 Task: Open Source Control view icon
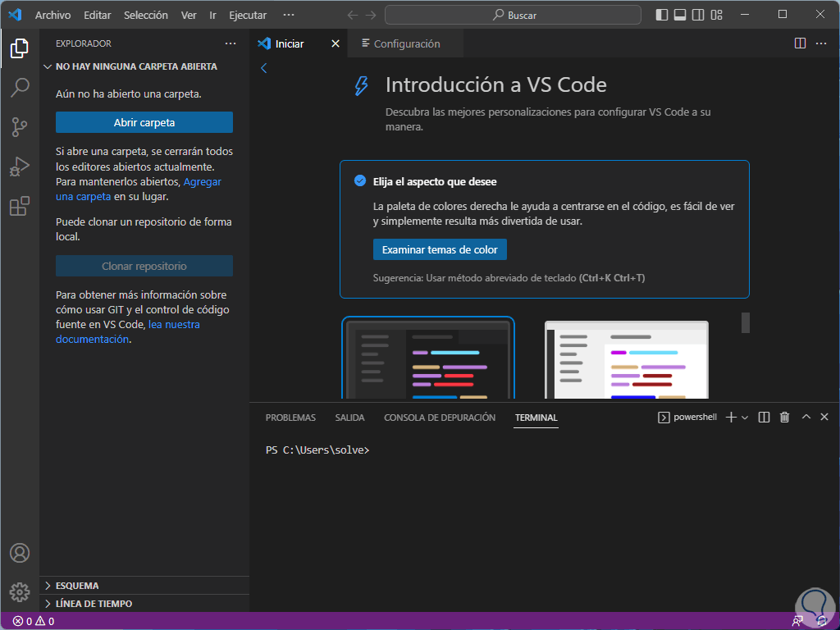[x=20, y=126]
